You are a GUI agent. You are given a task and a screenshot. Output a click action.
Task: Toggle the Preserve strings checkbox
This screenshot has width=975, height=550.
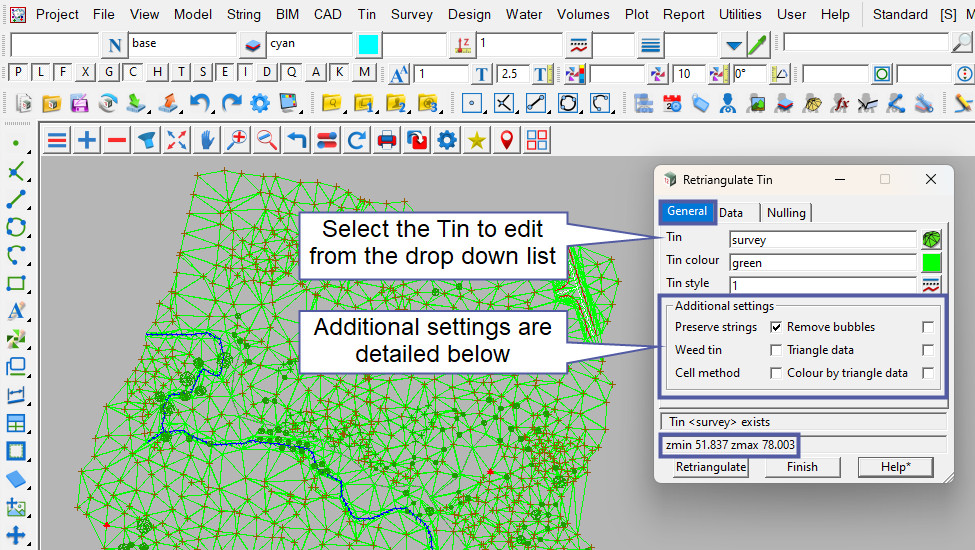tap(776, 327)
